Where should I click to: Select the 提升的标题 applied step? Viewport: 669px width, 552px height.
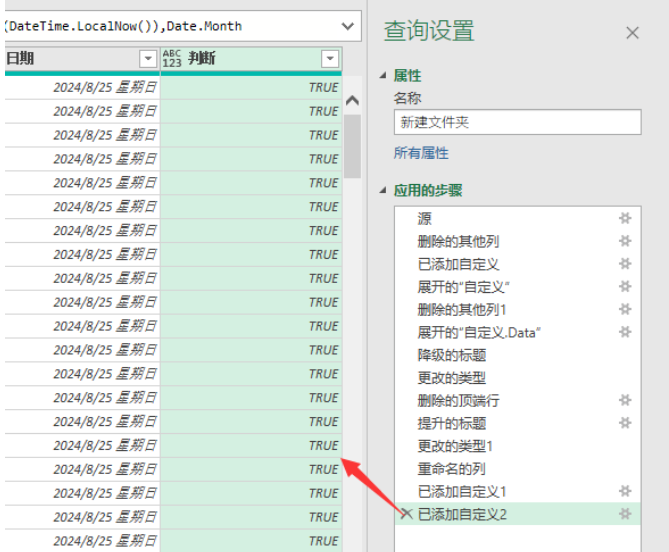452,423
